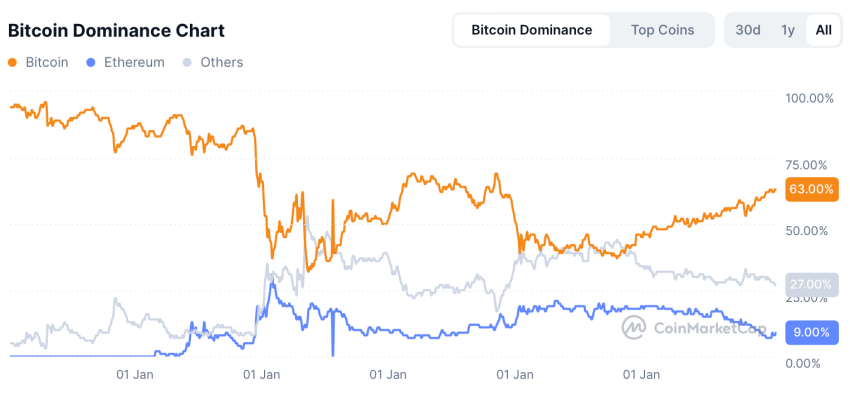Click the blue 9.00% Ethereum value badge
This screenshot has height=400, width=850.
click(x=811, y=332)
